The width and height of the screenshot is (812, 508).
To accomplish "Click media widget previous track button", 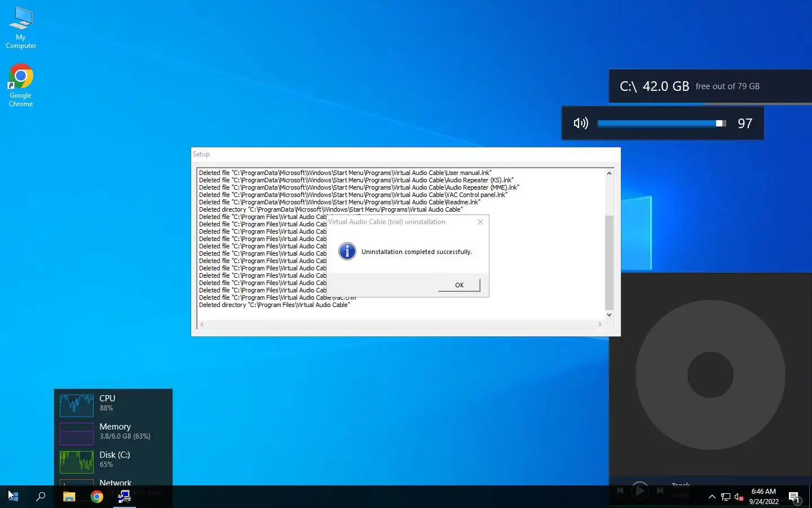I will (x=620, y=491).
